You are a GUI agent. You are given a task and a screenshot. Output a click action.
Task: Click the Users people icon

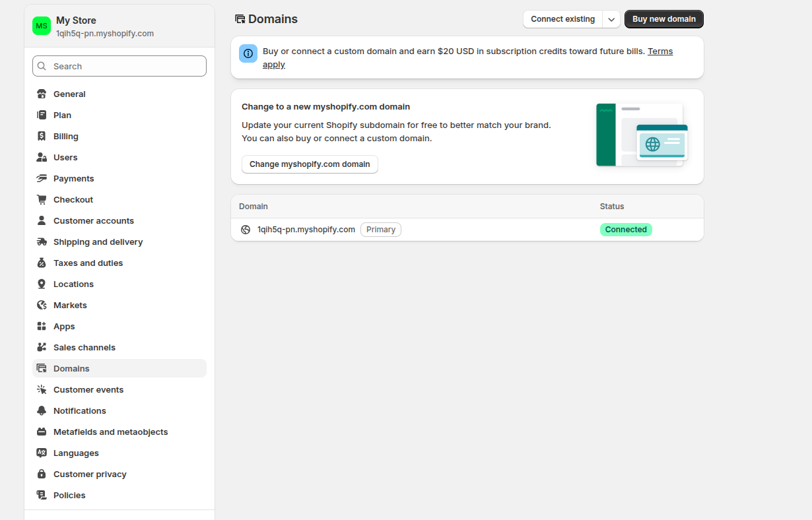click(x=42, y=157)
